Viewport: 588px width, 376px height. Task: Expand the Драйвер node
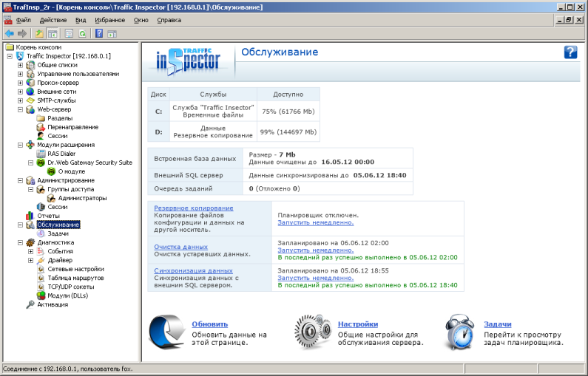pos(31,260)
